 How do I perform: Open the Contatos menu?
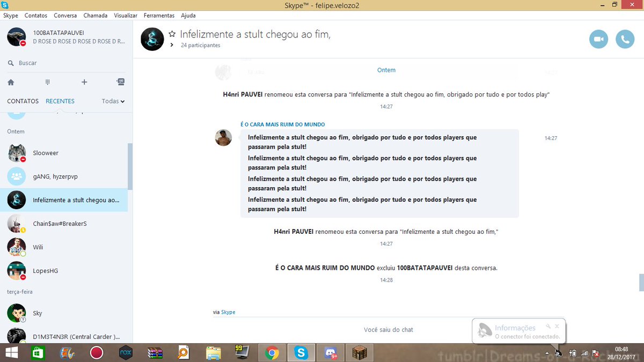click(x=36, y=16)
